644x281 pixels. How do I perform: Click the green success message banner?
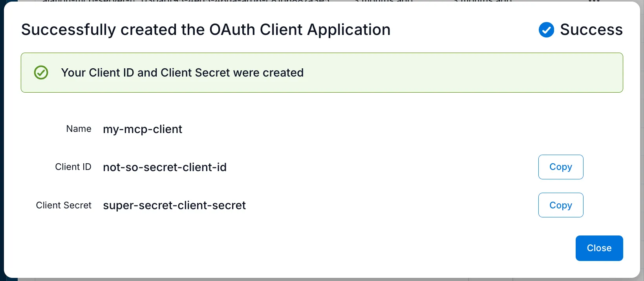[x=322, y=72]
